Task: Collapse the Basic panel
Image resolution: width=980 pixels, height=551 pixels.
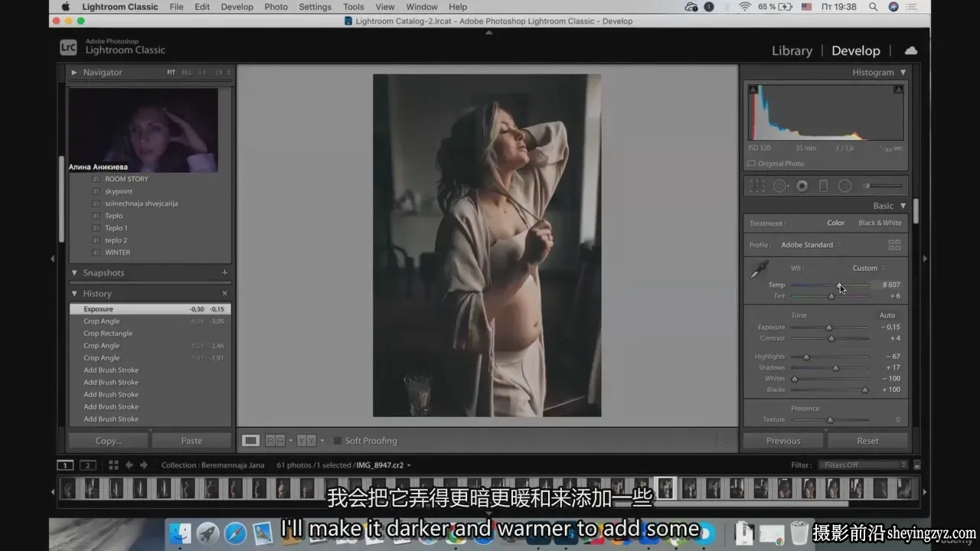Action: 903,205
